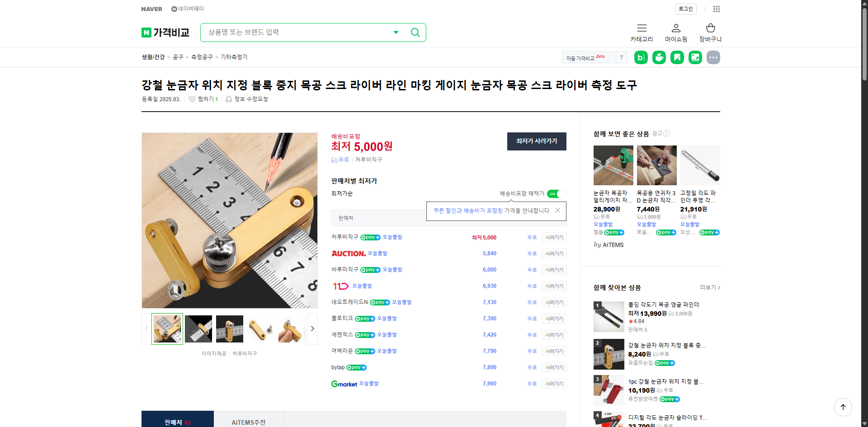
Task: Open the gray more options ellipsis icon
Action: click(x=713, y=57)
